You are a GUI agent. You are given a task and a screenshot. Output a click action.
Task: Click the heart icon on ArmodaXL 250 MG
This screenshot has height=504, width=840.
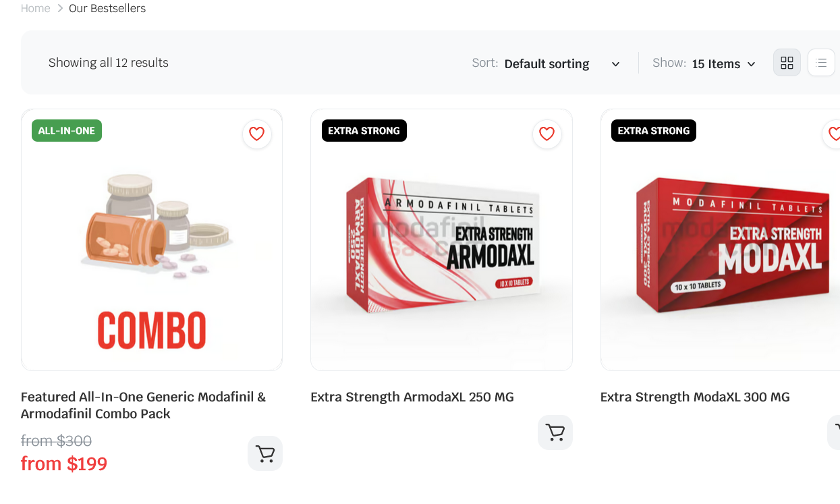(547, 134)
